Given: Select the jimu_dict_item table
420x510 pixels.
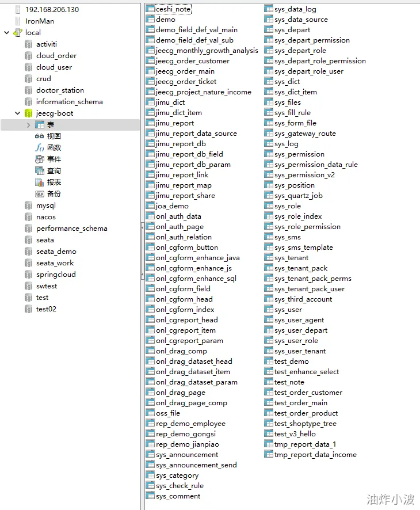Looking at the screenshot, I should click(x=179, y=113).
